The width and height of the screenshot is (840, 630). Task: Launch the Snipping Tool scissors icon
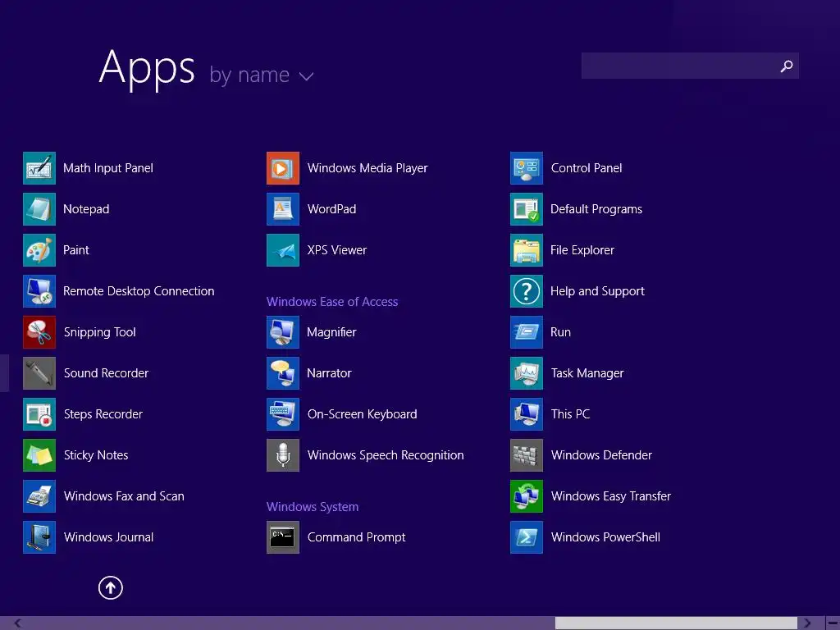[x=39, y=332]
